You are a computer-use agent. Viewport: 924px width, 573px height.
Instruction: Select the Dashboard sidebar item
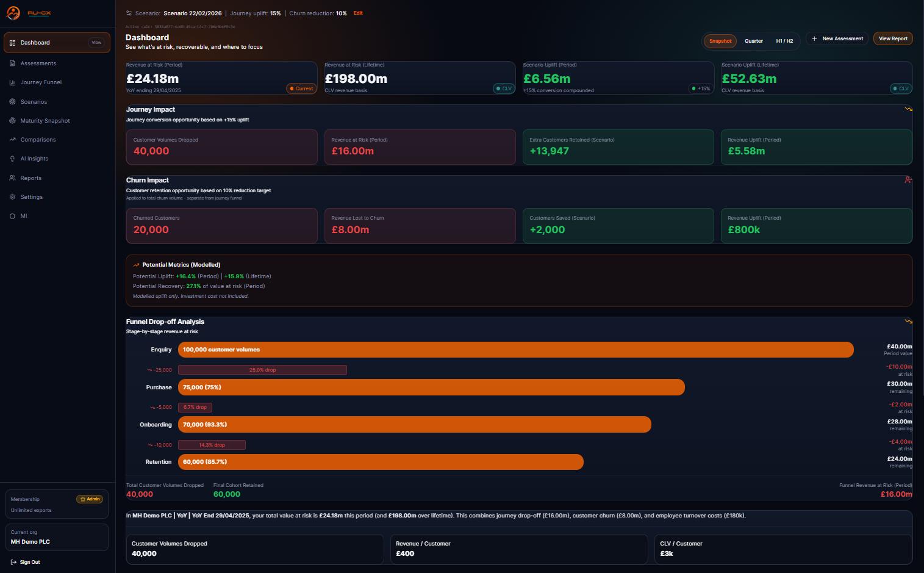35,43
